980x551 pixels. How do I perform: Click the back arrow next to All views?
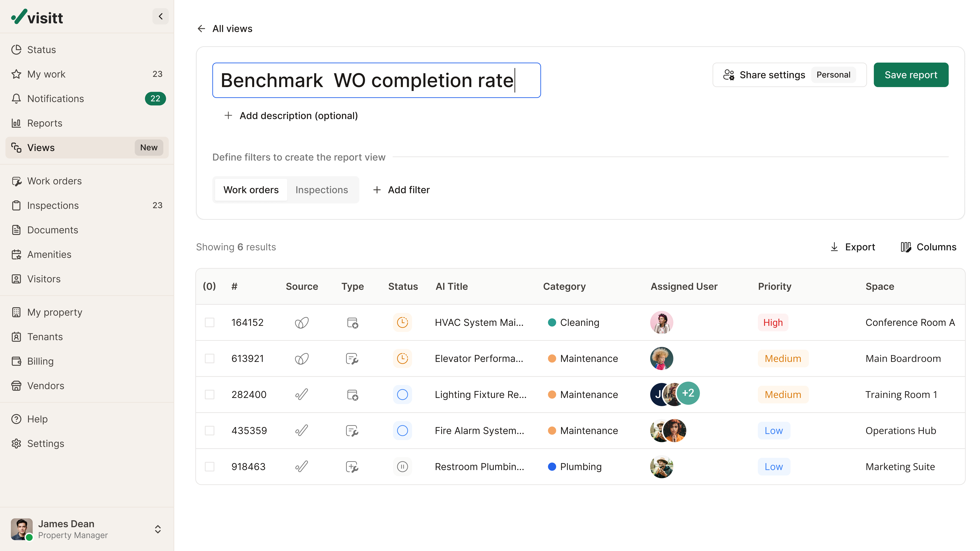coord(201,29)
